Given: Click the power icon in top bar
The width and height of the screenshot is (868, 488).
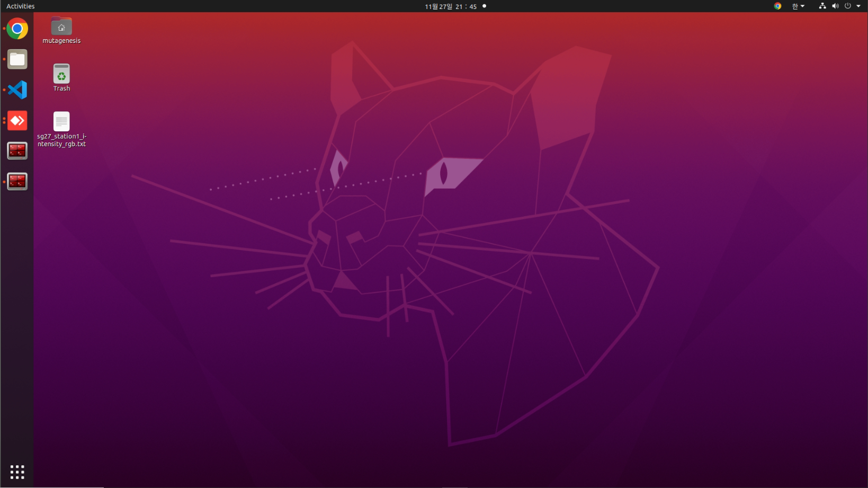Looking at the screenshot, I should [x=848, y=6].
